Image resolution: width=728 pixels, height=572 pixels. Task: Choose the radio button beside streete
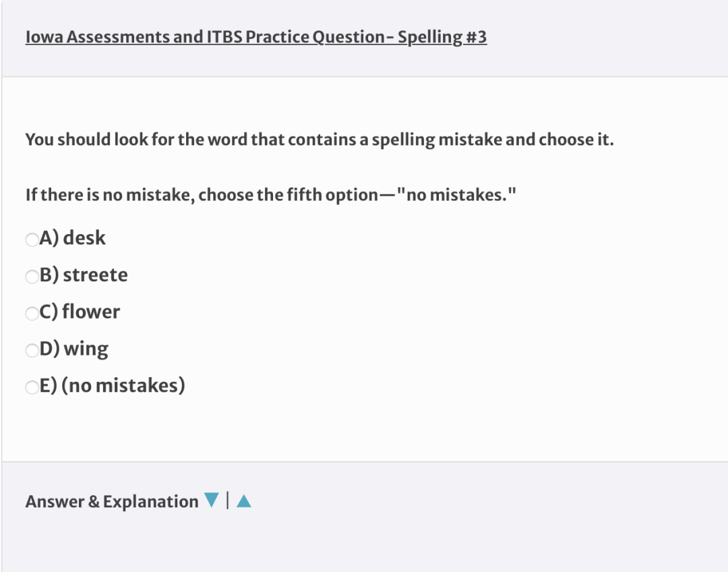(32, 277)
